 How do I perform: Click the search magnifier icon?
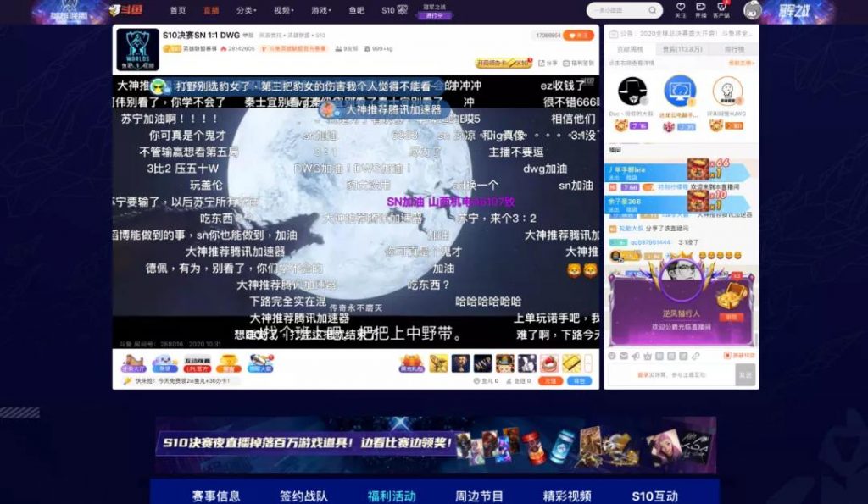point(652,10)
